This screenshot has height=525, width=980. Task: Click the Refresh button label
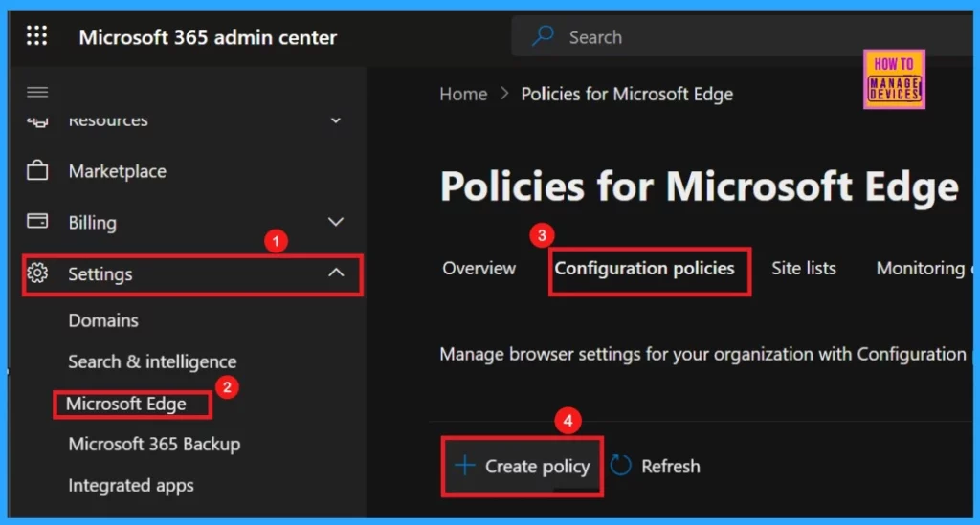pyautogui.click(x=671, y=467)
